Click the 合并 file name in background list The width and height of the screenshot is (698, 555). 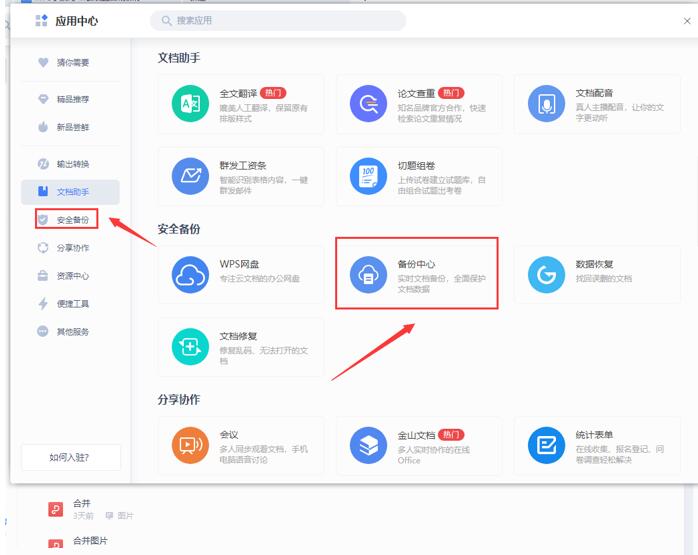pos(81,503)
